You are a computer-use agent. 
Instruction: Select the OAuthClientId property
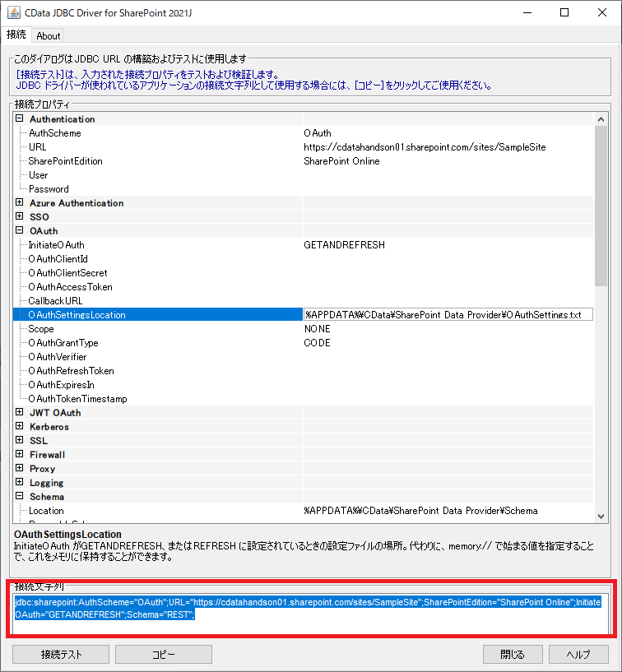(58, 259)
